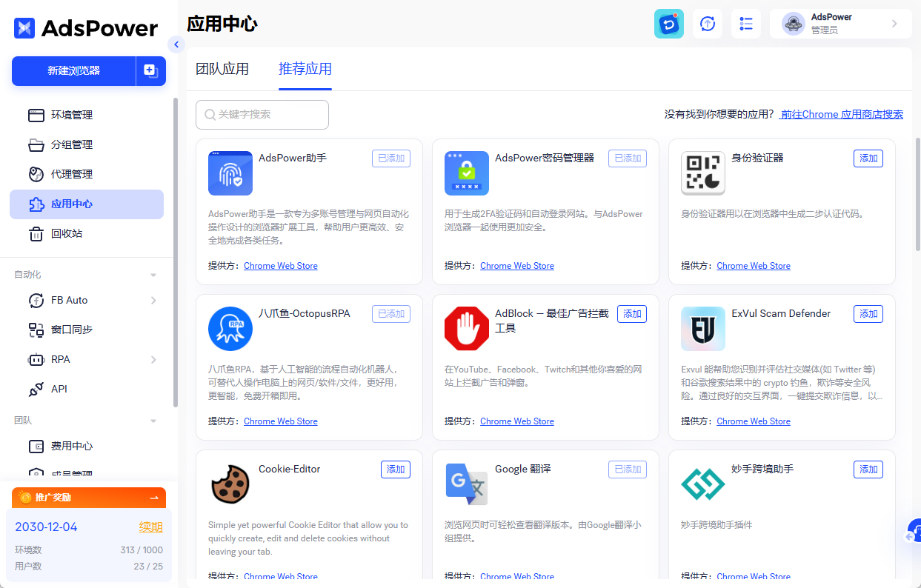921x588 pixels.
Task: Open Chrome Web Store link for AdsPower密码管理器
Action: tap(517, 266)
